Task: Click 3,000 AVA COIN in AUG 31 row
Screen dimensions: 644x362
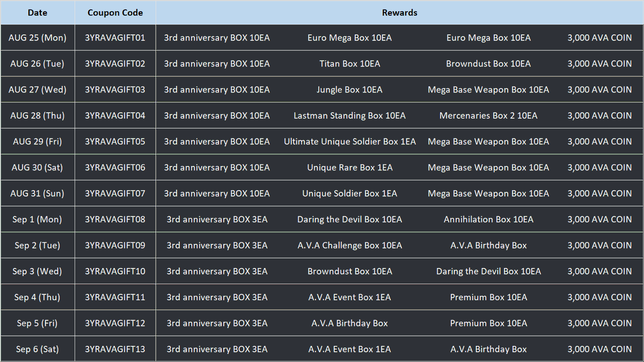Action: pos(599,193)
